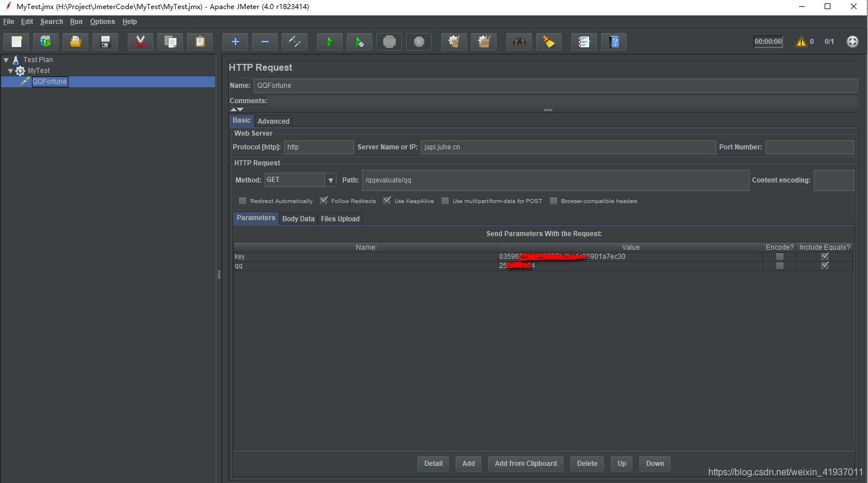This screenshot has height=483, width=868.
Task: Click the Protocol http field
Action: point(319,147)
